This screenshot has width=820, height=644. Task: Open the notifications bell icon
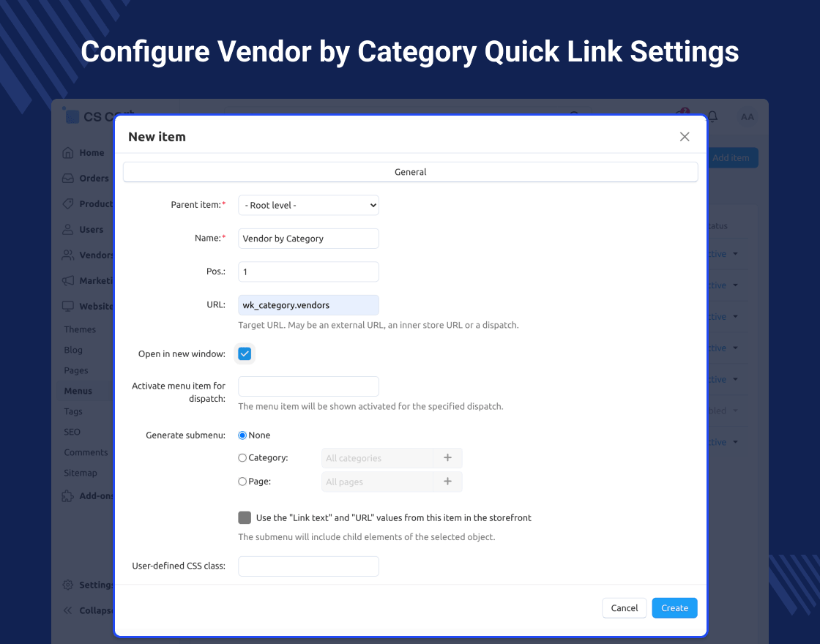pos(712,116)
